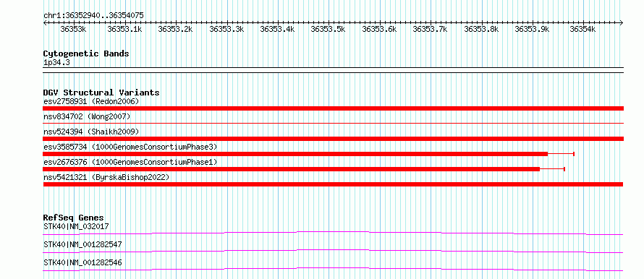Click the right arrowhead of the ruler
This screenshot has width=644, height=279.
(x=622, y=23)
